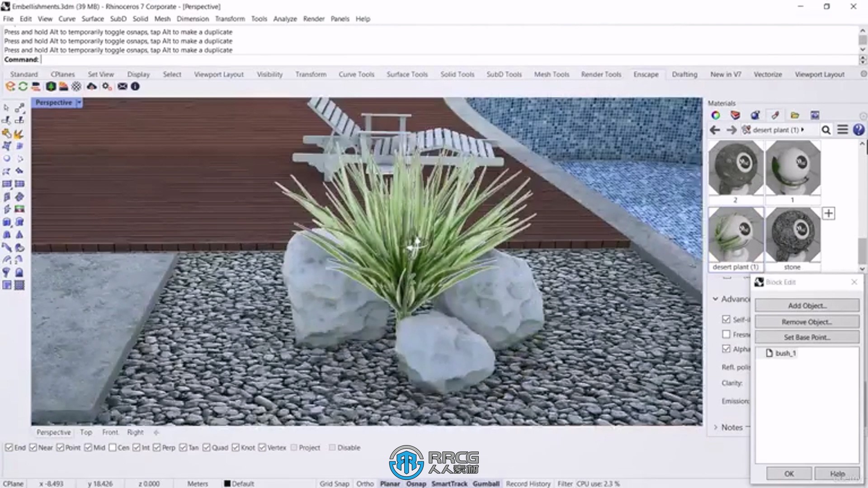Click the Surface Tools icon in ribbon
The height and width of the screenshot is (488, 868).
coord(406,74)
